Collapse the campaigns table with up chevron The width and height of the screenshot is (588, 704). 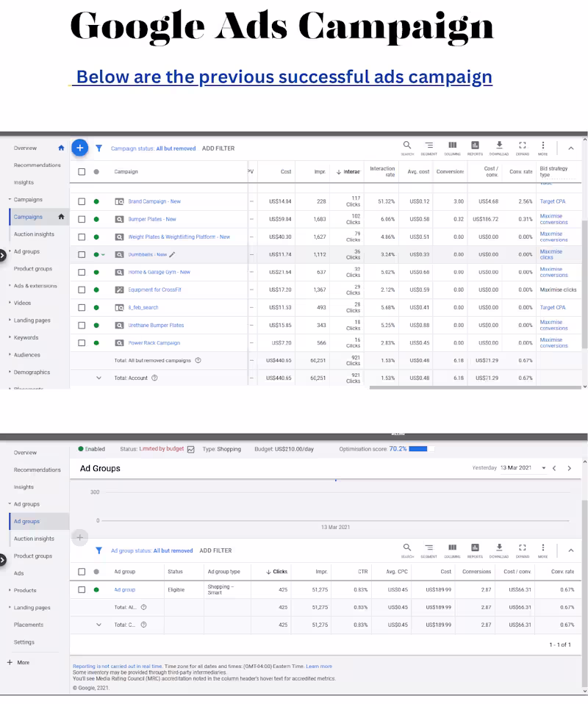click(x=571, y=148)
